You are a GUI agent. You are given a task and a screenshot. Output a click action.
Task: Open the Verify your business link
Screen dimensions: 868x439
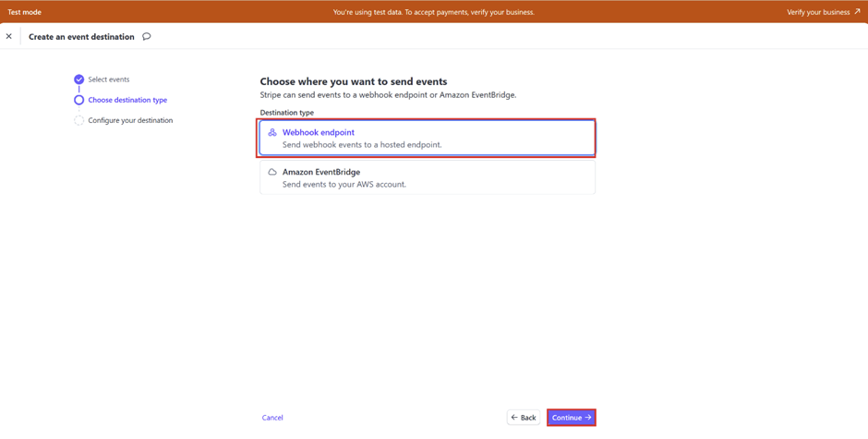(817, 12)
